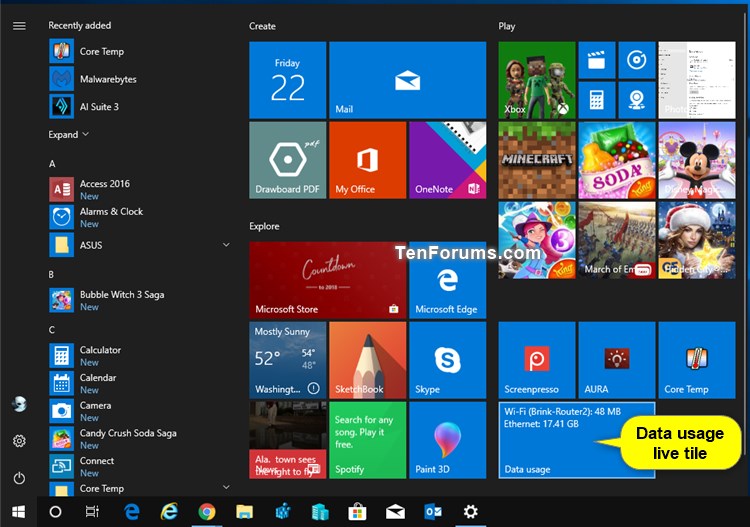Screen dimensions: 750x527
Task: Open the hamburger menu at top left
Action: (19, 26)
